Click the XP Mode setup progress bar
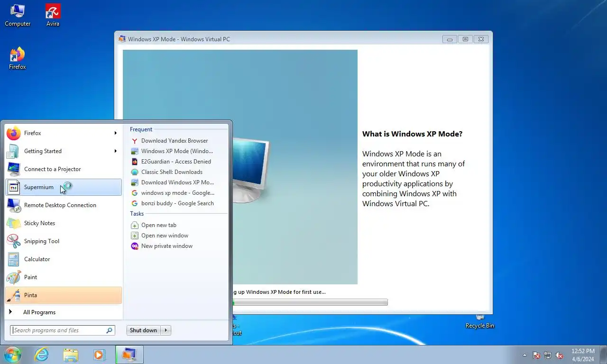The height and width of the screenshot is (364, 607). [x=310, y=302]
